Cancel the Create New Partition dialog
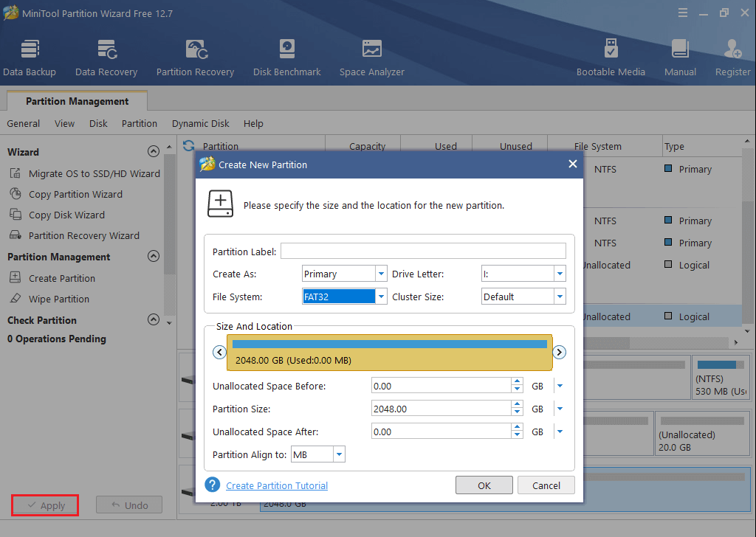756x537 pixels. coord(546,485)
